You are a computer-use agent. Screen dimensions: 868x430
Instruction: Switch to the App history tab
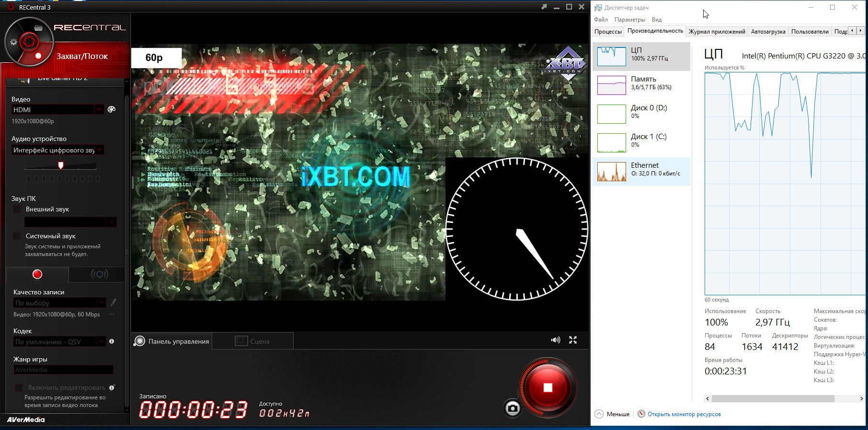coord(717,31)
